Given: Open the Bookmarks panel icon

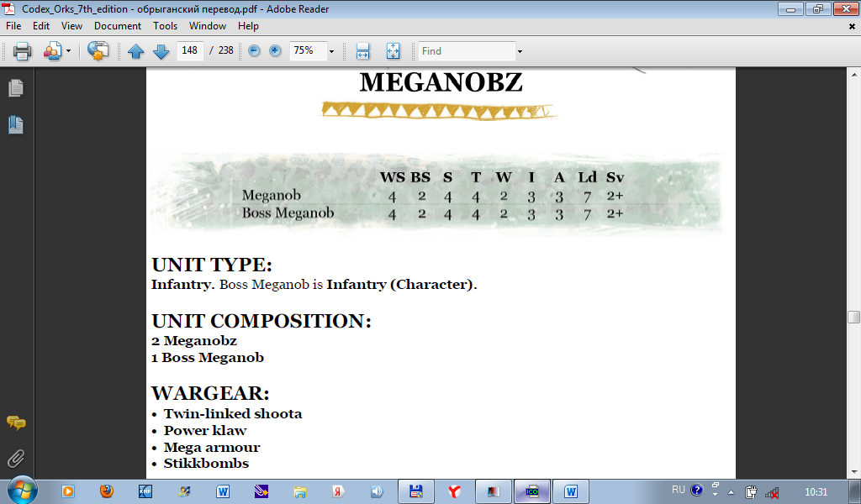Looking at the screenshot, I should coord(16,125).
